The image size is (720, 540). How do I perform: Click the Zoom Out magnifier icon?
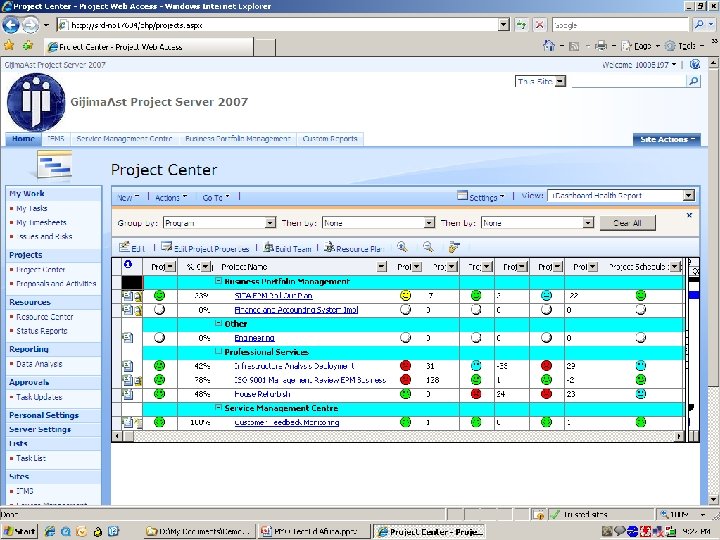pyautogui.click(x=428, y=247)
